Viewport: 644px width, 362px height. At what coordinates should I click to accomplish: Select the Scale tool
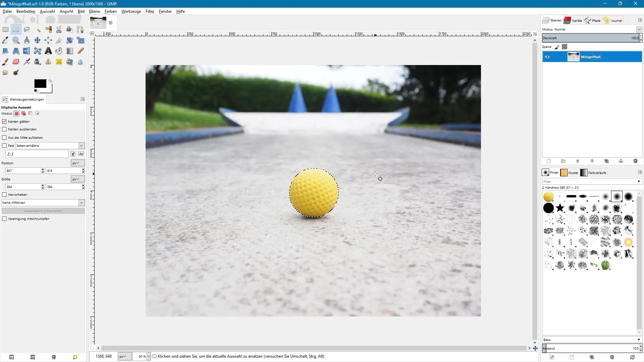[80, 40]
